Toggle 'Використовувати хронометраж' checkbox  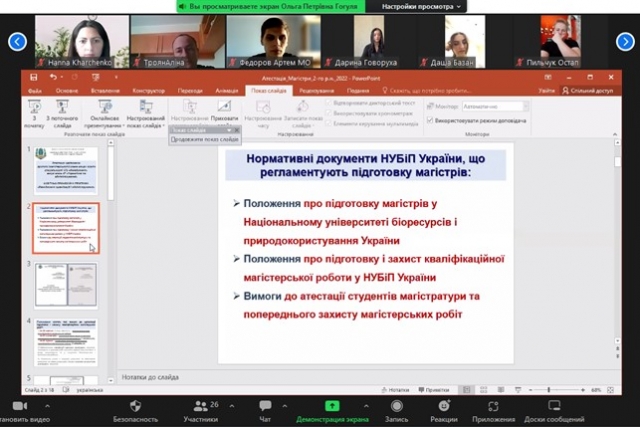point(329,113)
